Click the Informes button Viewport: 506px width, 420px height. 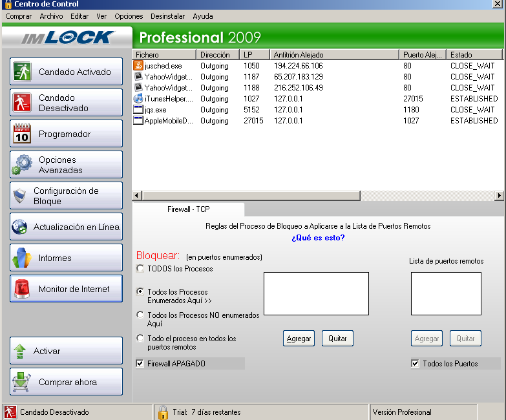tap(66, 258)
